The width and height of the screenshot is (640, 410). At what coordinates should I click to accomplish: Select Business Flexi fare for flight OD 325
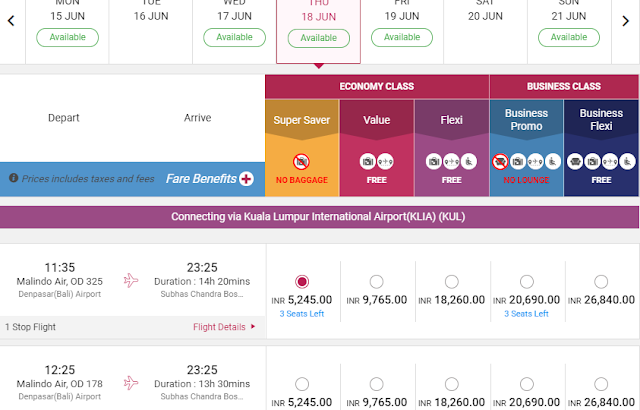tap(601, 281)
